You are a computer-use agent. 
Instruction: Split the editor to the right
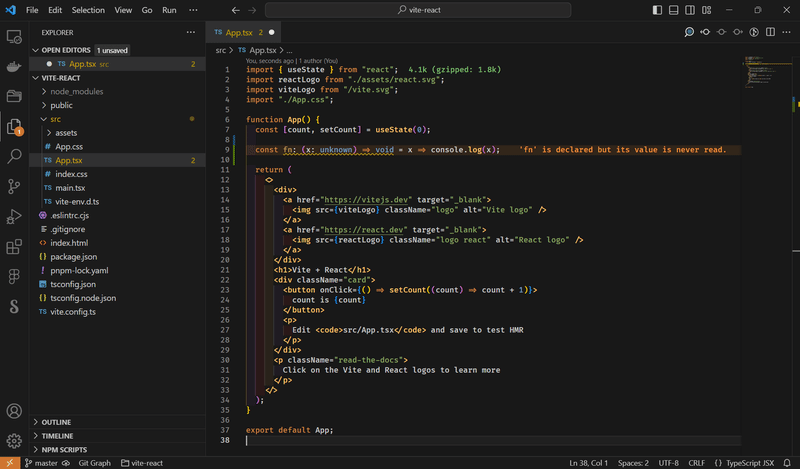click(770, 32)
